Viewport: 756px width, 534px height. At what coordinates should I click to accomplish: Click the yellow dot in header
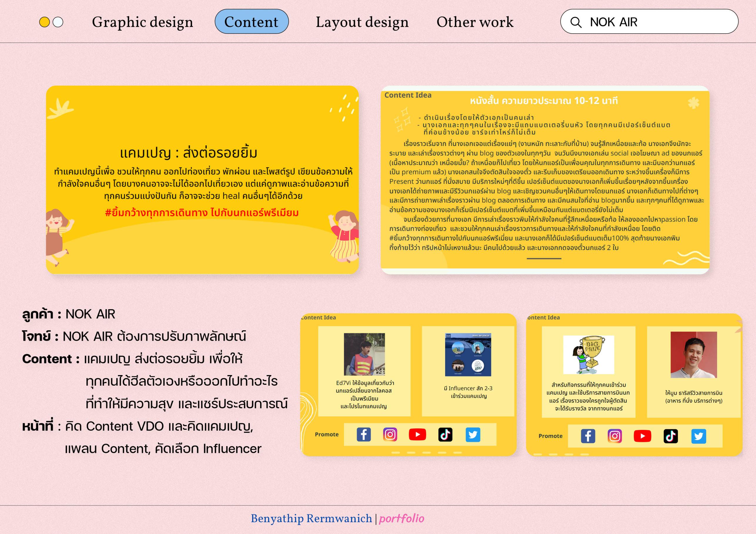coord(44,22)
